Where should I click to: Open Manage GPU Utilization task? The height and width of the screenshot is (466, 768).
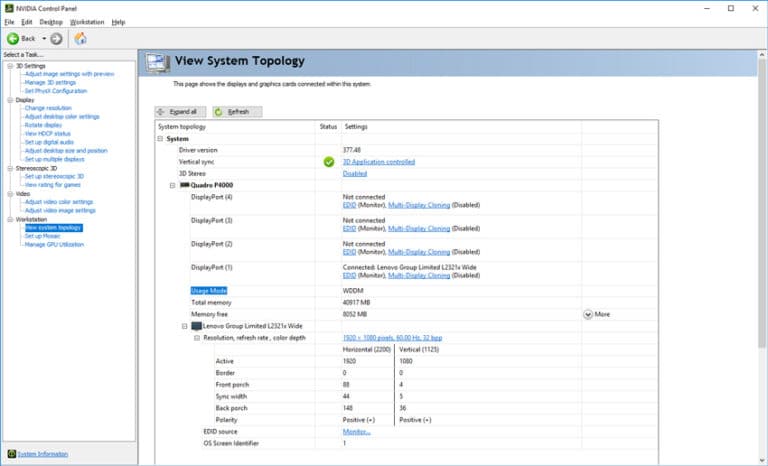[54, 245]
